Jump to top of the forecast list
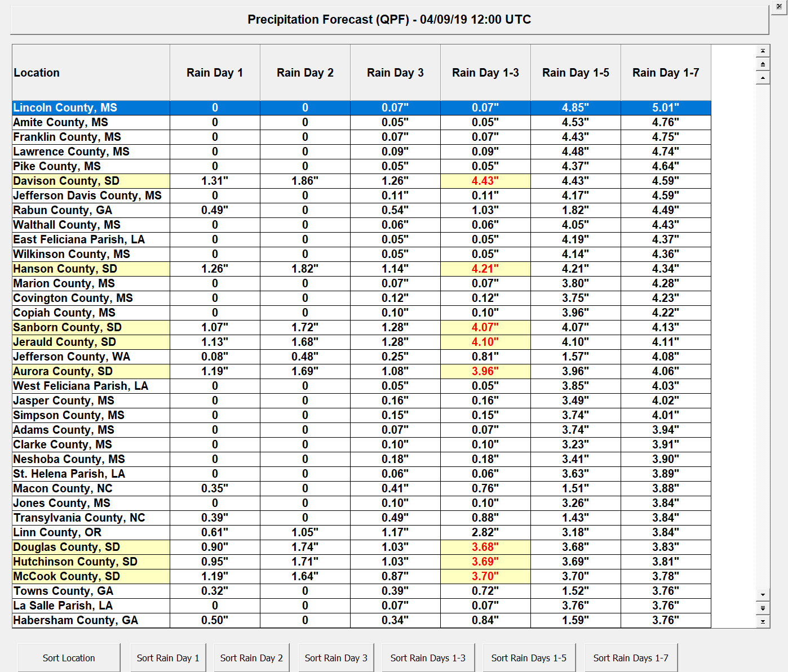The height and width of the screenshot is (672, 788). click(x=763, y=51)
